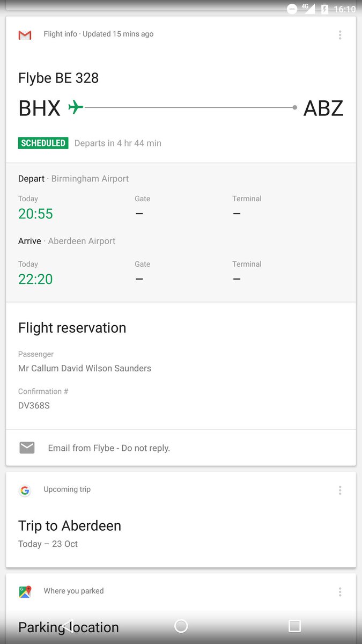The image size is (362, 644).
Task: Tap the Google Maps parking icon
Action: point(25,591)
